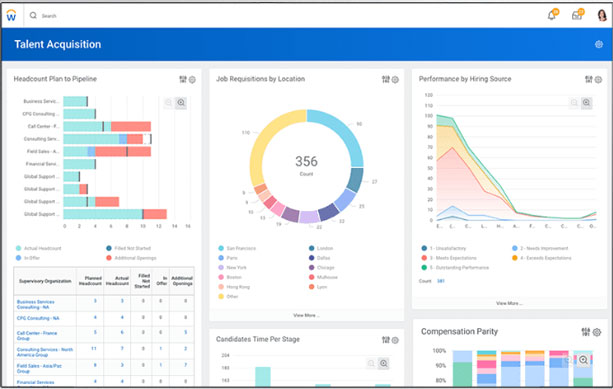Open filter icon on Job Requisitions by Location

click(385, 79)
